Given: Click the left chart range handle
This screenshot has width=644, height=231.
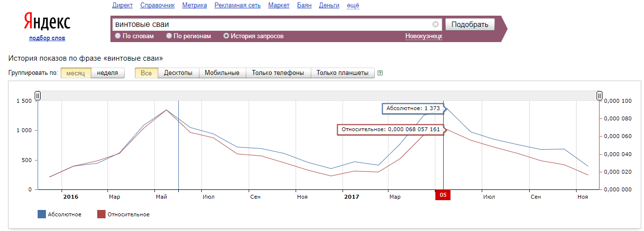Looking at the screenshot, I should click(38, 96).
